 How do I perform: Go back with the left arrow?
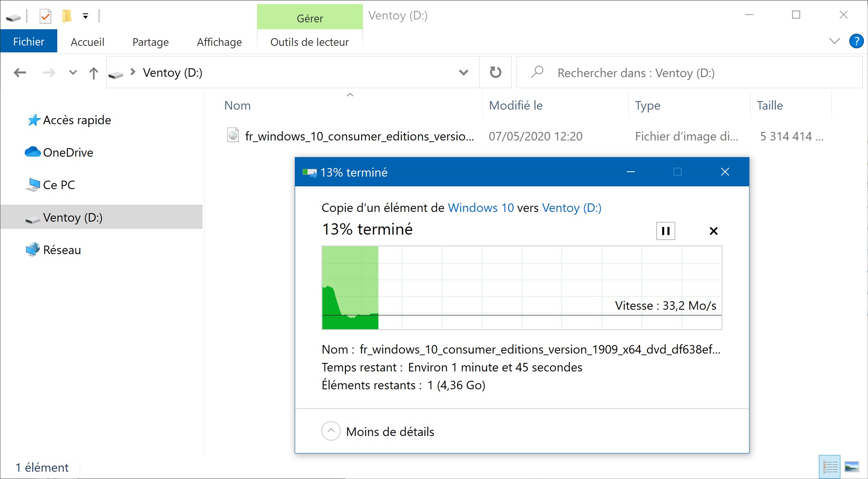(x=20, y=73)
